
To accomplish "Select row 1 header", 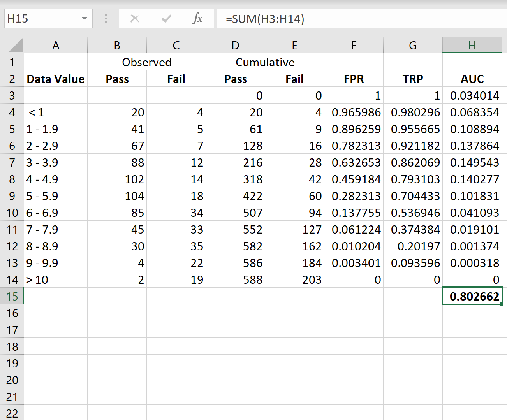I will (x=12, y=62).
